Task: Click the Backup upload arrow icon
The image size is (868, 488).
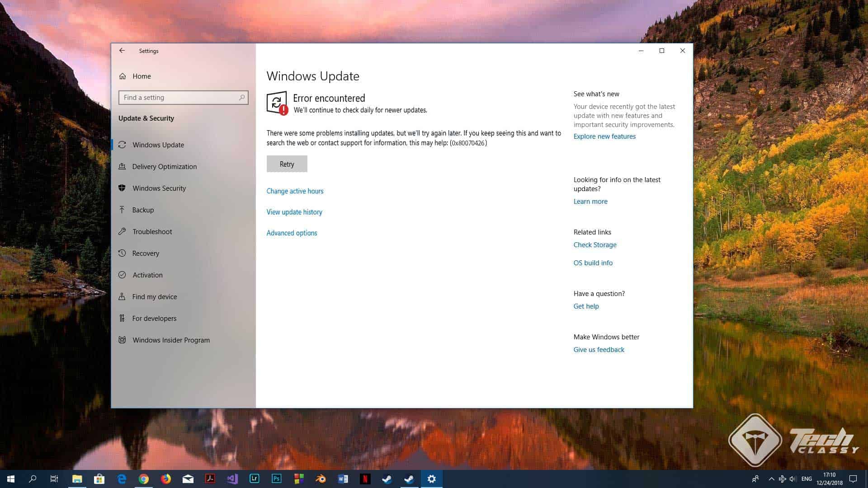Action: coord(122,210)
